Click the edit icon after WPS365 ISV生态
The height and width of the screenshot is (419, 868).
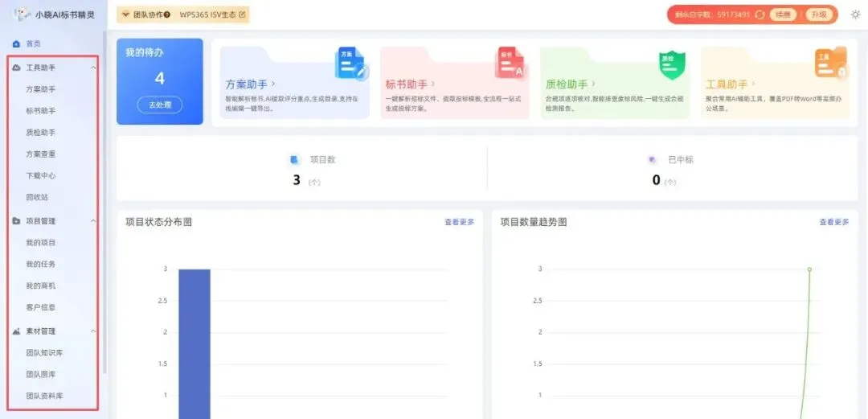[x=241, y=14]
